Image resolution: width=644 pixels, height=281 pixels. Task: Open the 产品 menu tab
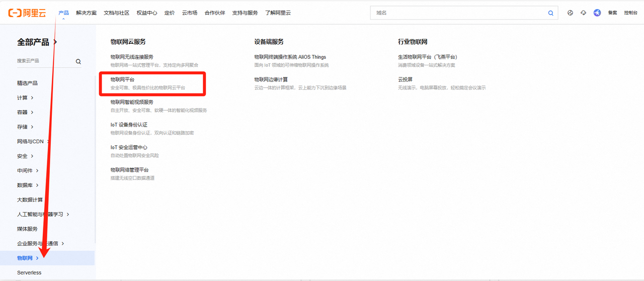point(63,13)
